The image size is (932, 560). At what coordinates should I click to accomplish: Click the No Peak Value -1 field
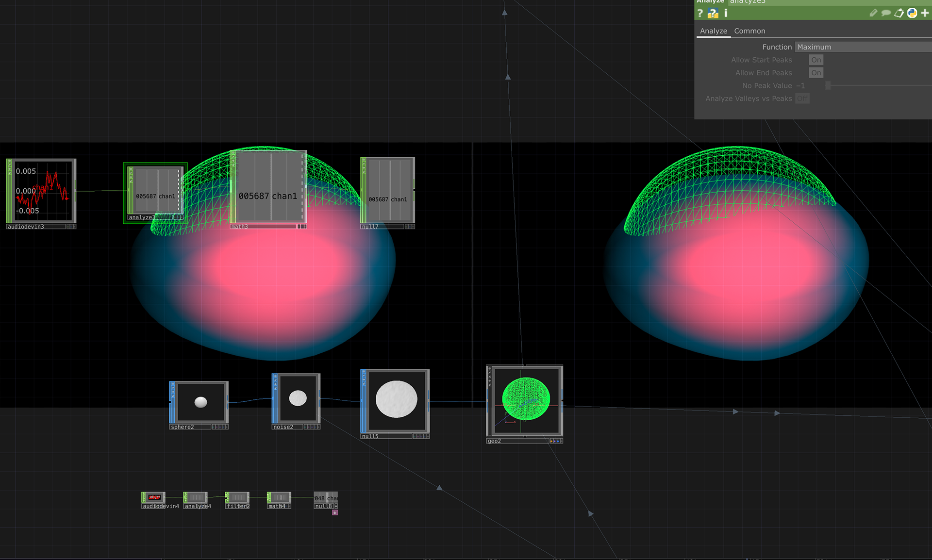801,85
